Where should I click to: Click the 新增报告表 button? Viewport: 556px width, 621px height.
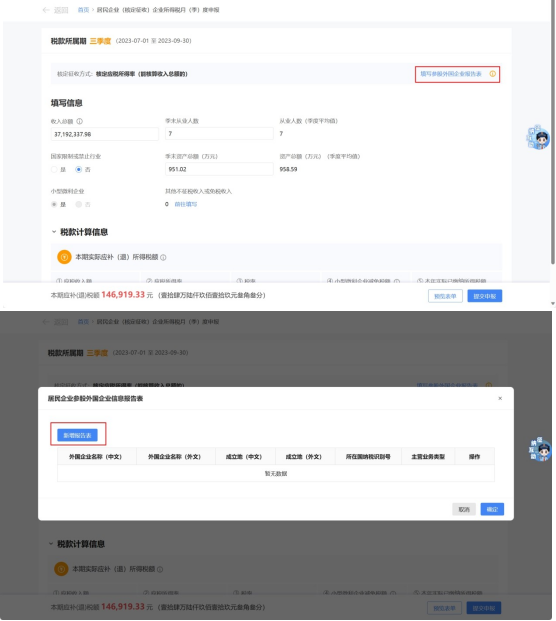(x=77, y=435)
